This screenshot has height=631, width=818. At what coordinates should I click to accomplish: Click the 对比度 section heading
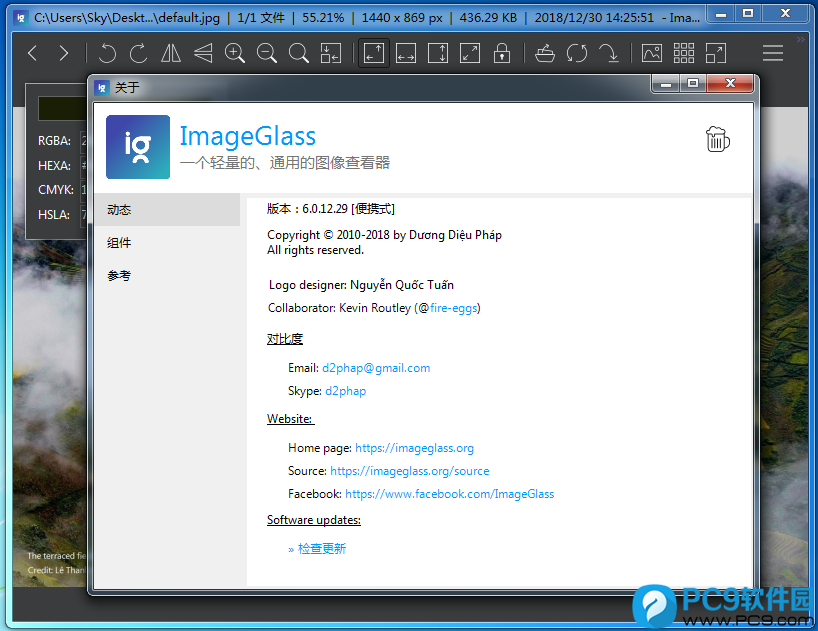point(285,339)
